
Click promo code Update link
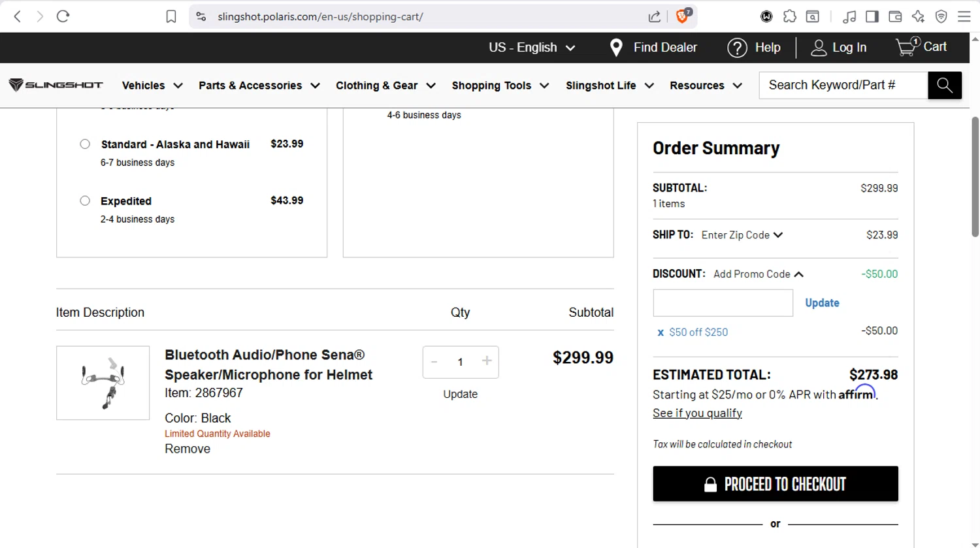(822, 303)
